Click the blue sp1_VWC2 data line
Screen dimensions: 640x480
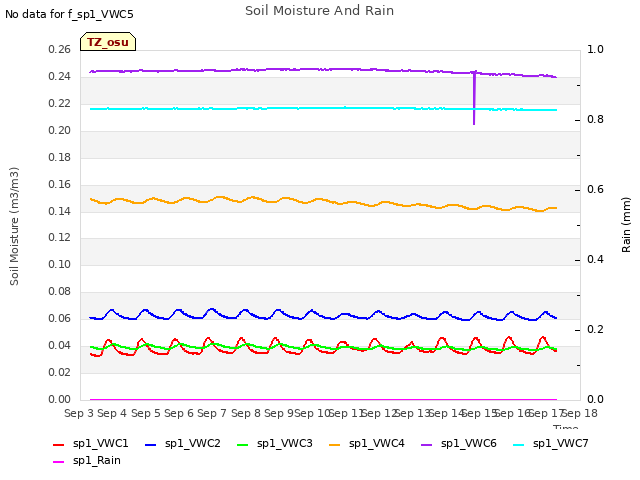[323, 315]
